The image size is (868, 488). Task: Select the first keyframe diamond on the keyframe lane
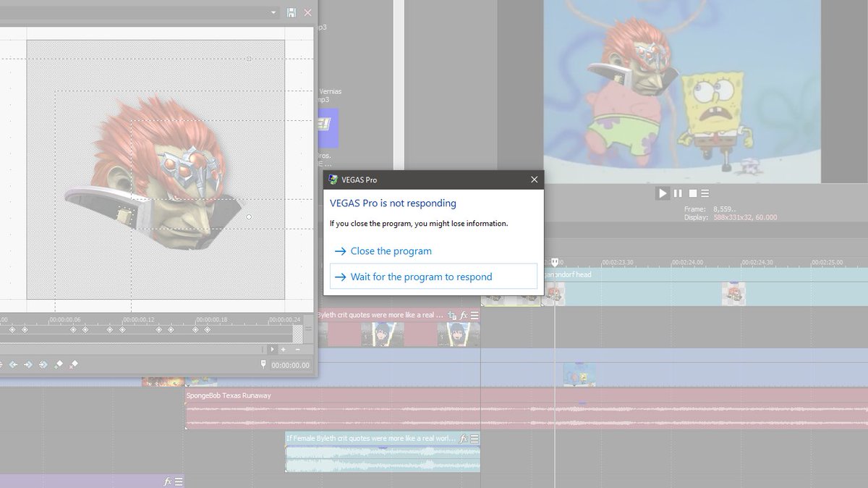click(x=11, y=329)
